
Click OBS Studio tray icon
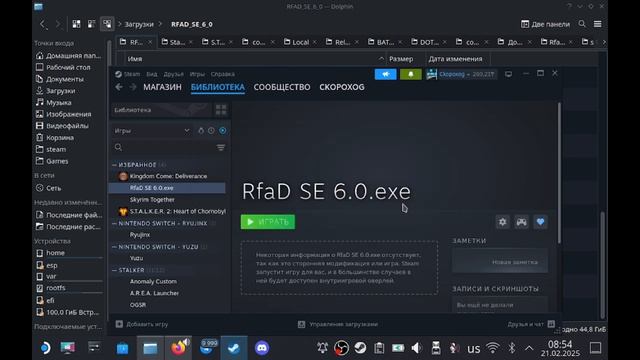coord(341,348)
